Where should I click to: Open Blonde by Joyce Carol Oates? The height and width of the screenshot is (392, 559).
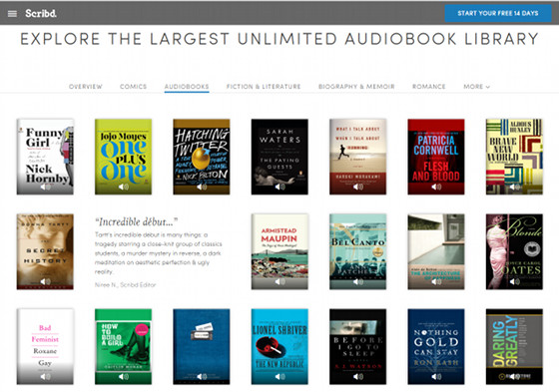tap(514, 251)
